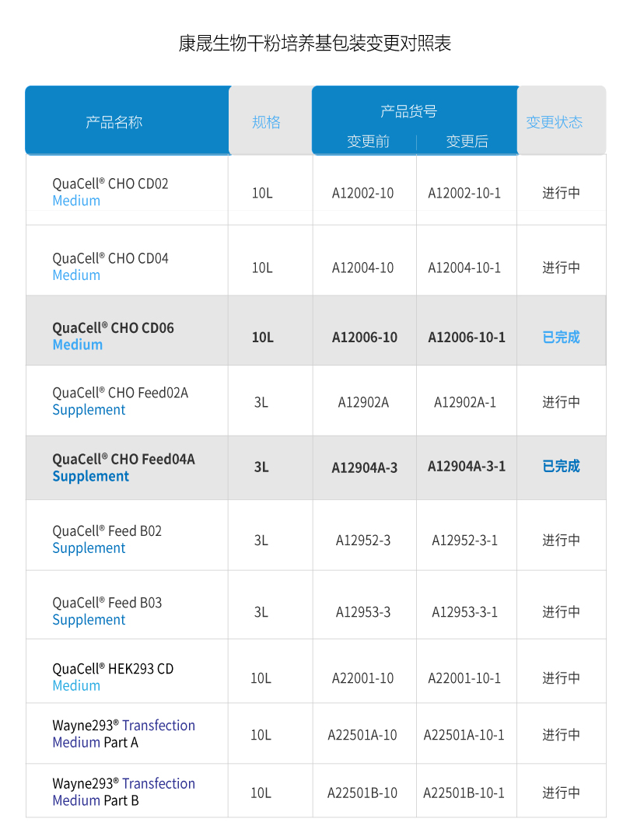Select the 规格 column header
This screenshot has height=840, width=630.
(x=266, y=123)
